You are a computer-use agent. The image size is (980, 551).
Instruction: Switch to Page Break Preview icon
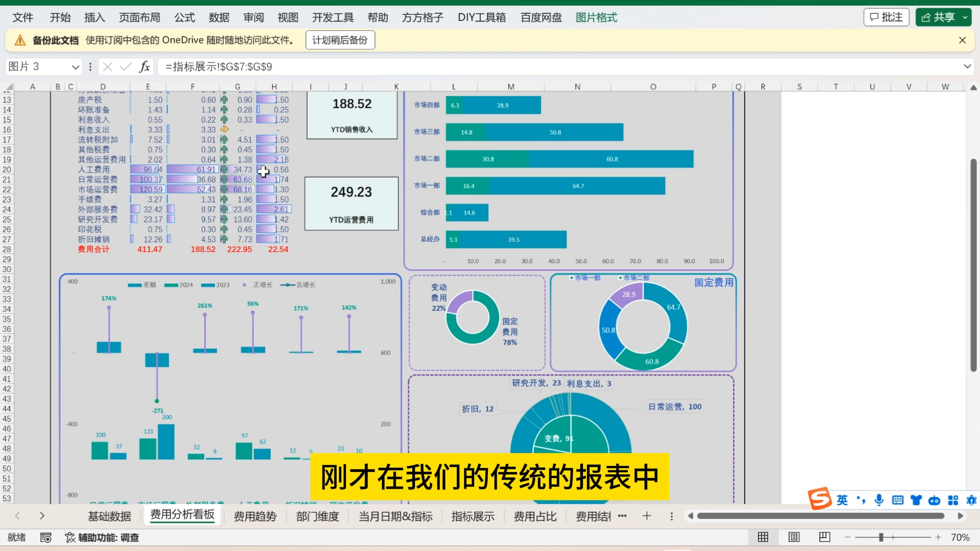click(x=824, y=537)
